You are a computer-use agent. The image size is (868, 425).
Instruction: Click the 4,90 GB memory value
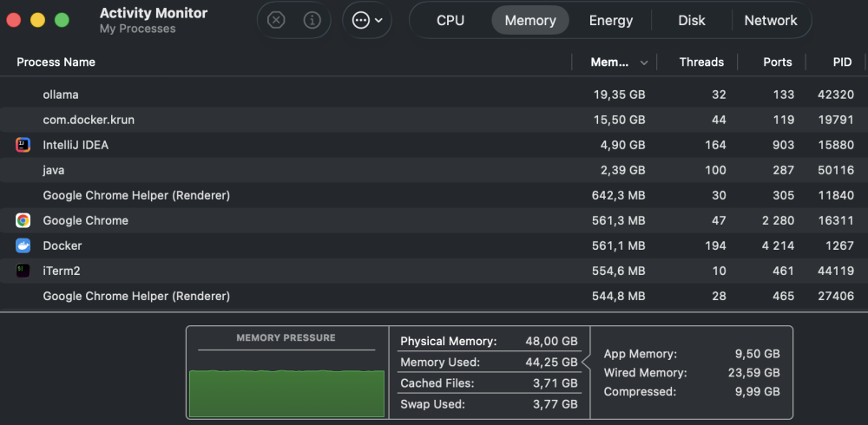click(622, 145)
